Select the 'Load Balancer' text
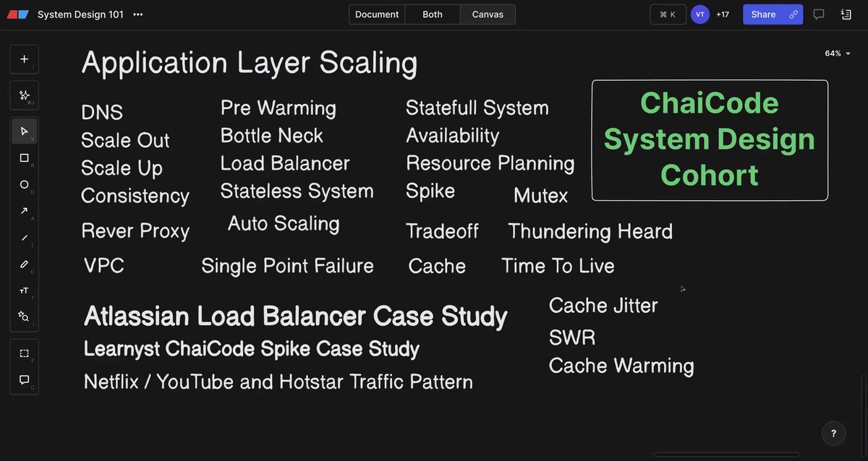 (x=285, y=163)
